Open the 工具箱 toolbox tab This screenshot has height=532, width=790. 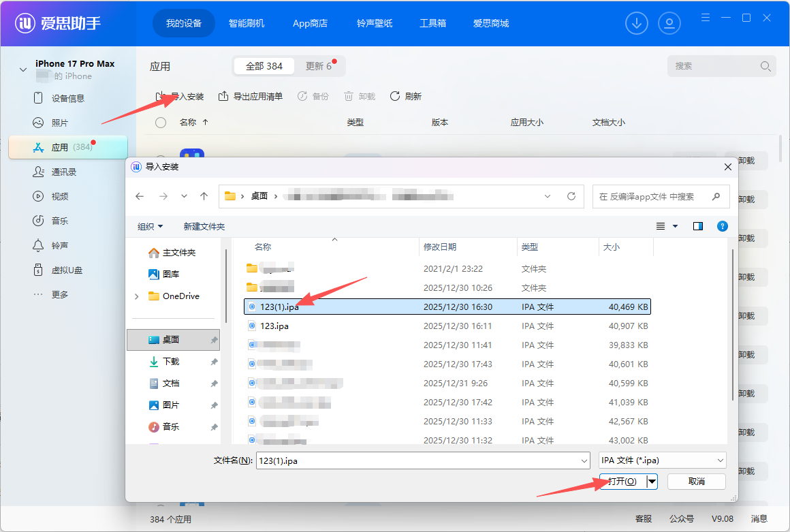(x=432, y=23)
